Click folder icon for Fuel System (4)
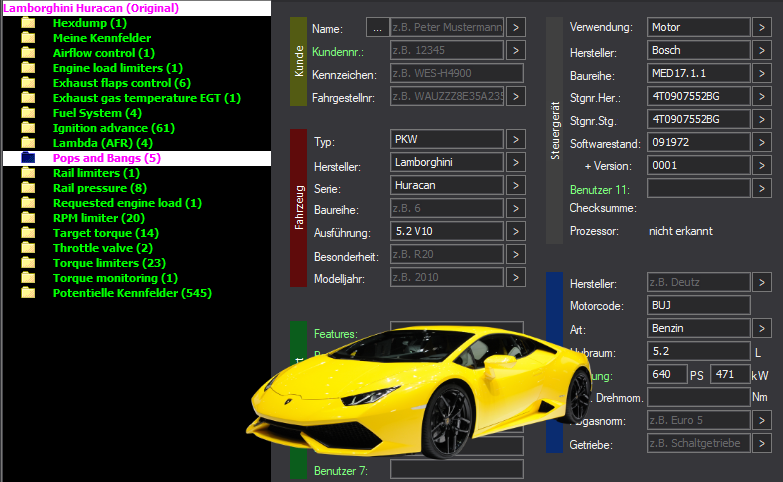 tap(28, 113)
